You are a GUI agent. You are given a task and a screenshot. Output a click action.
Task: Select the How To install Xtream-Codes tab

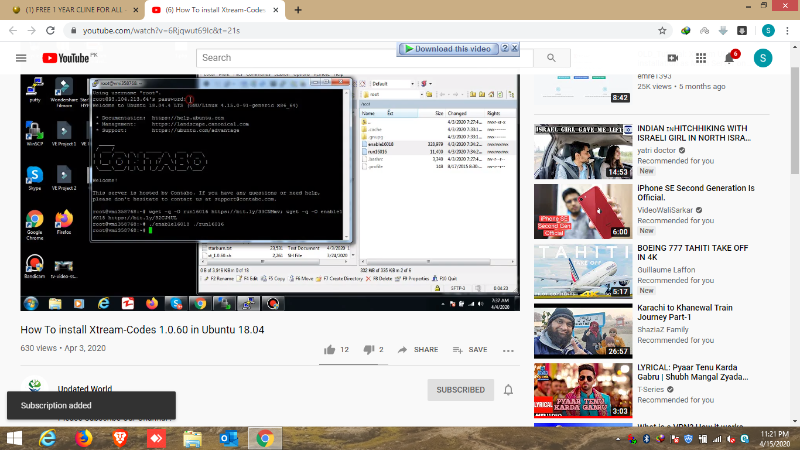(215, 10)
